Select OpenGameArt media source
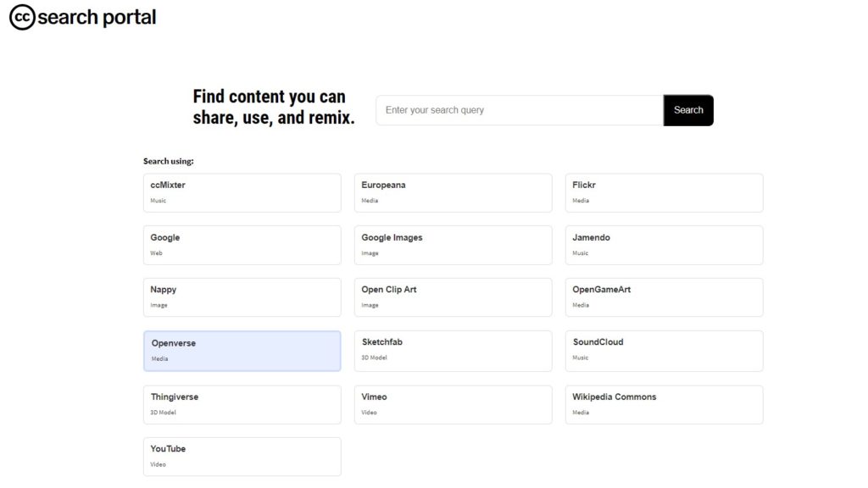 [x=664, y=297]
